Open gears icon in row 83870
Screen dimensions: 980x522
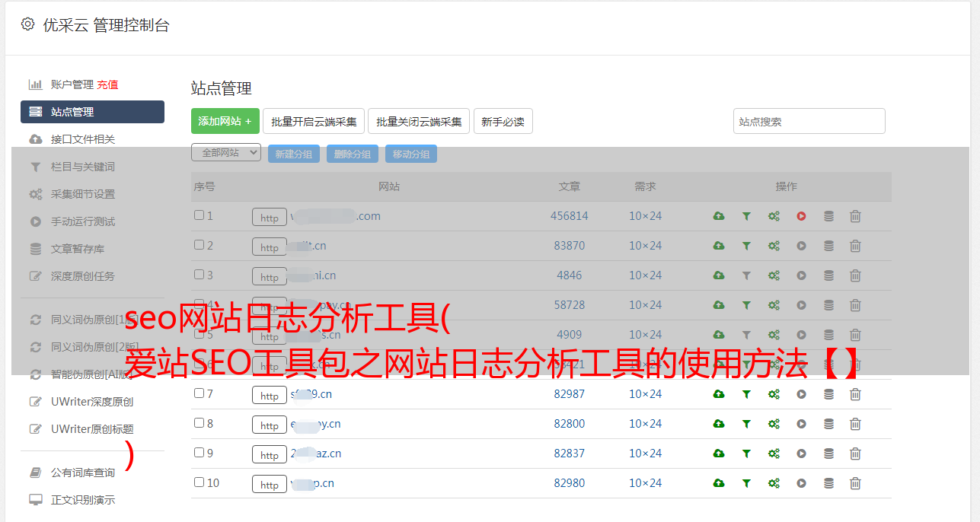pyautogui.click(x=774, y=246)
